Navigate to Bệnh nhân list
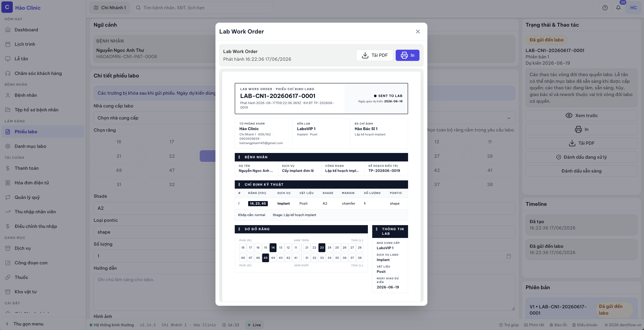 [x=43, y=95]
